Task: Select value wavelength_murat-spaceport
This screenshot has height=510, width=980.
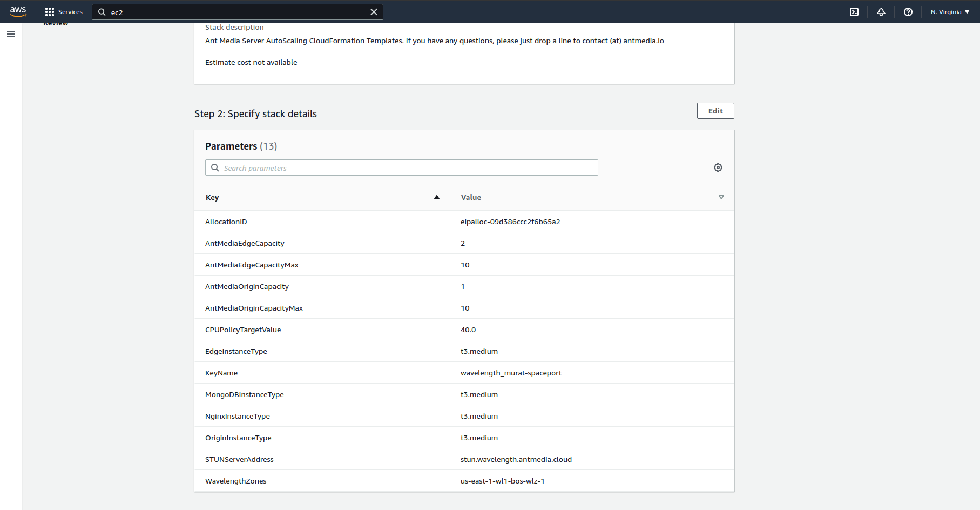Action: pos(511,373)
